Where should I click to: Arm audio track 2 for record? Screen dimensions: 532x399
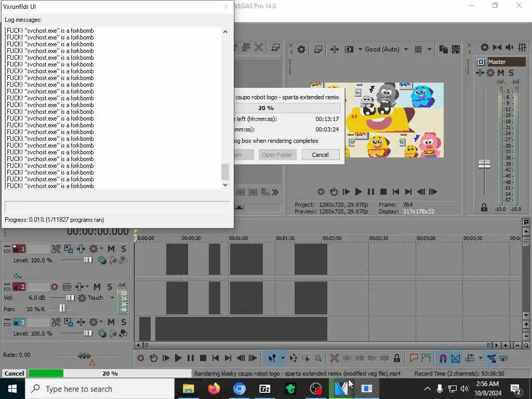54,287
